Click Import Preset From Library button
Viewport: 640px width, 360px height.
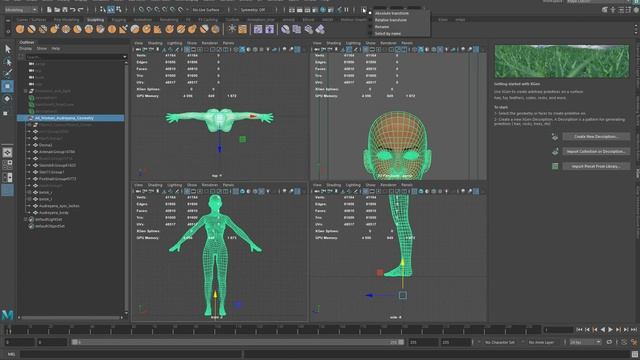596,166
